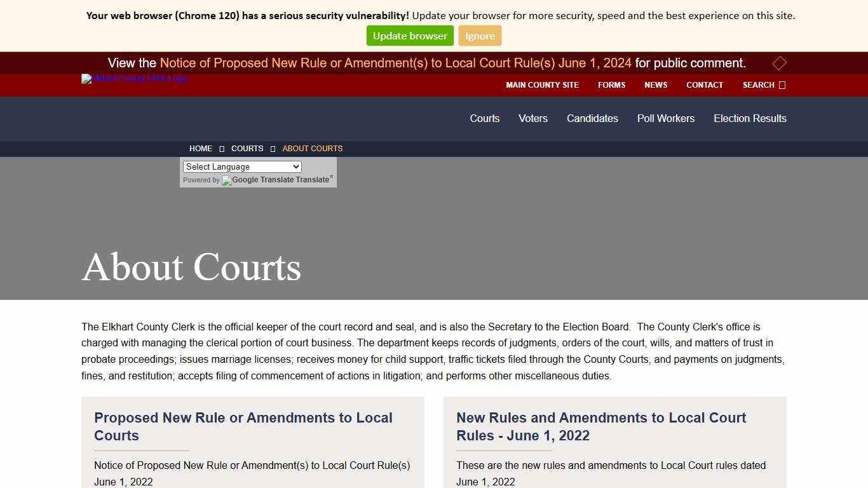Image resolution: width=868 pixels, height=488 pixels.
Task: Open the CONTACT page
Action: pyautogui.click(x=704, y=85)
